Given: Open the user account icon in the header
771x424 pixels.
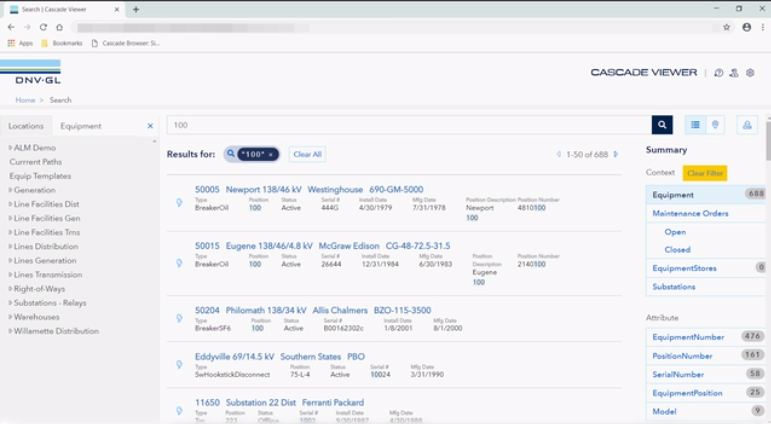Looking at the screenshot, I should (734, 73).
